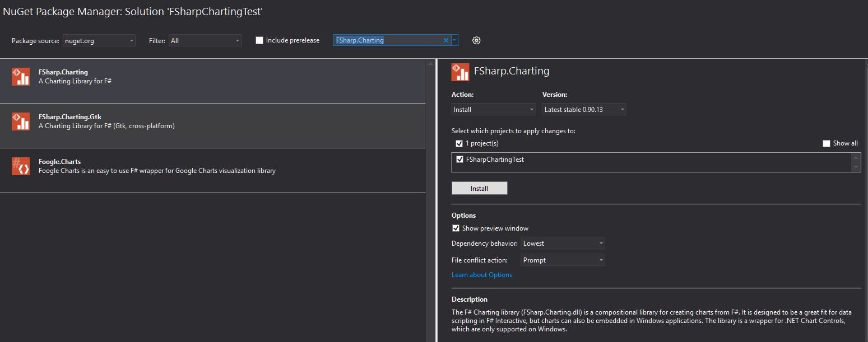868x342 pixels.
Task: Click FSharp.Charting icon in details pane
Action: coord(460,72)
